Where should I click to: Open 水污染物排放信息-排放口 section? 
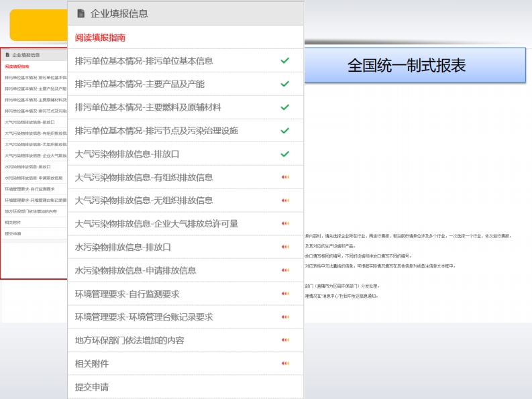123,247
